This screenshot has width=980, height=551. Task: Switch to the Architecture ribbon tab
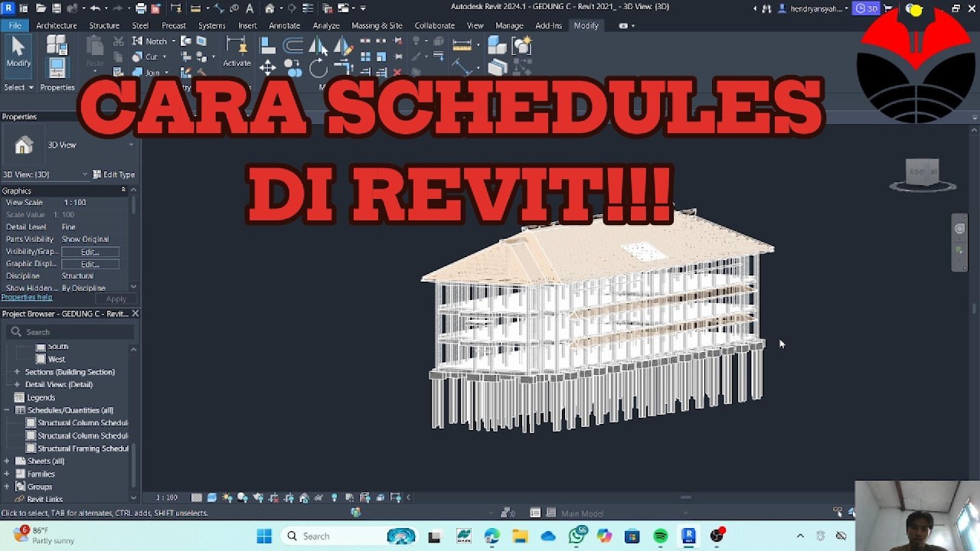pos(57,25)
